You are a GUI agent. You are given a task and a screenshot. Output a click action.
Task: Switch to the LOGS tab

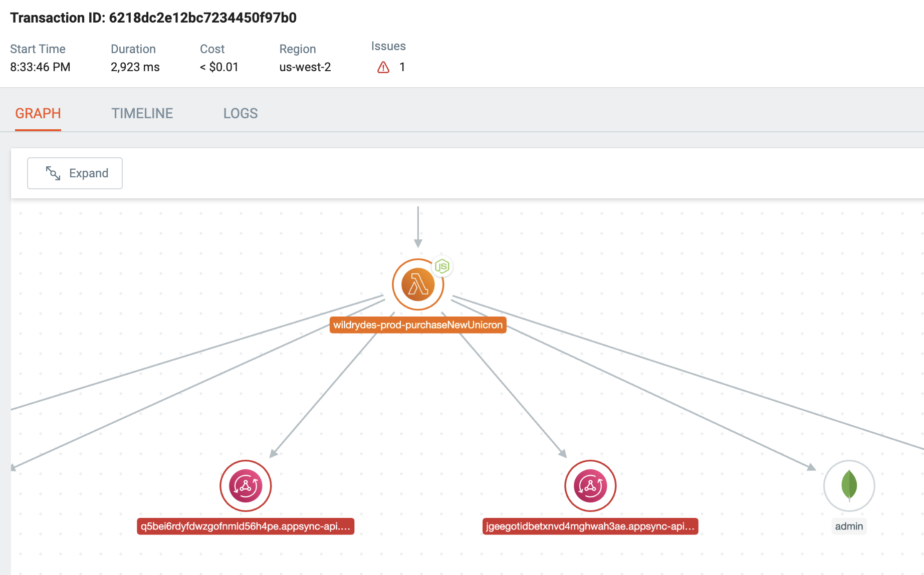241,113
